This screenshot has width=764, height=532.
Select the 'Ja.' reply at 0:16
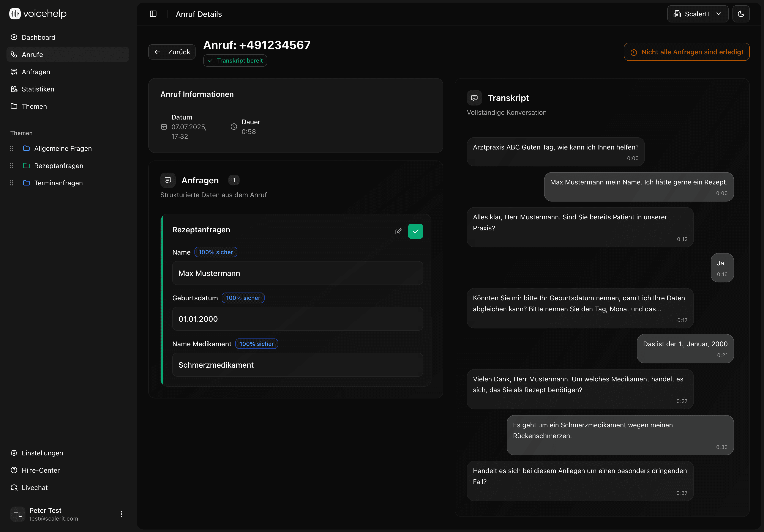pyautogui.click(x=722, y=268)
